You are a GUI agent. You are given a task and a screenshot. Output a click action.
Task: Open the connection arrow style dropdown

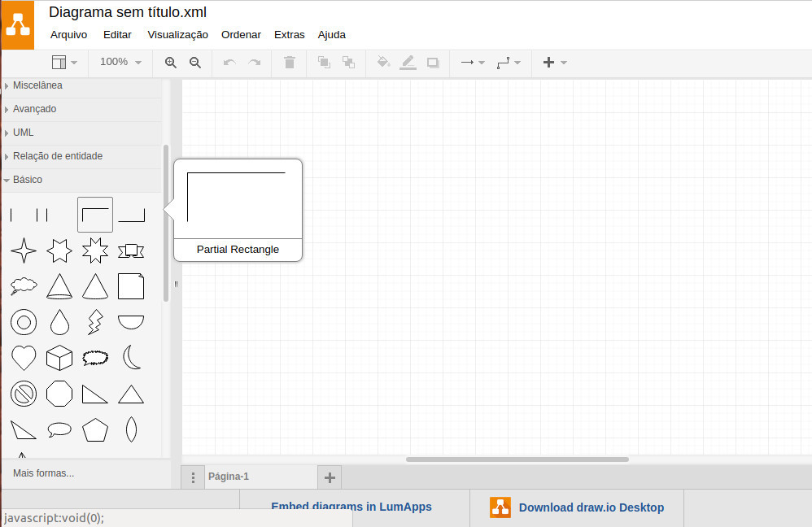click(x=472, y=63)
